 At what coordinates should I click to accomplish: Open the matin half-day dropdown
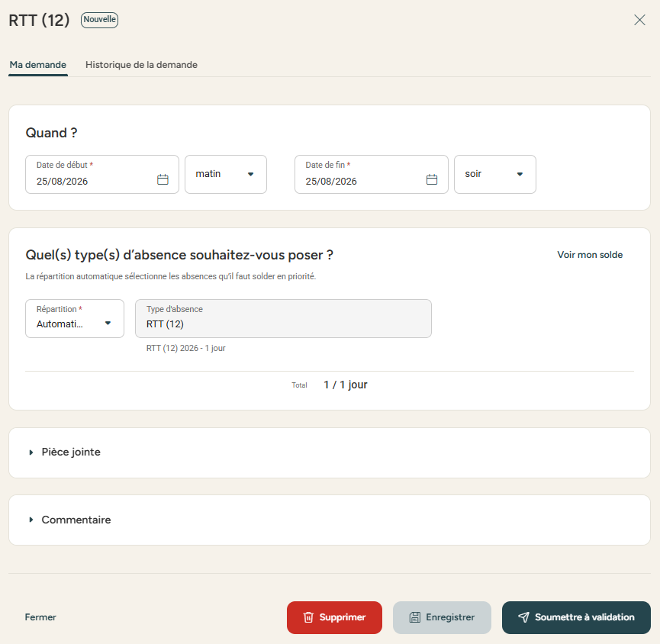226,174
